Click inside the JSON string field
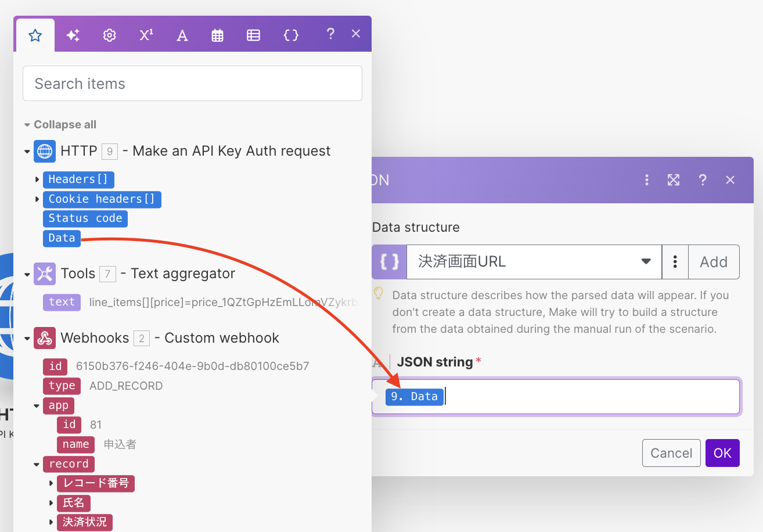 (556, 397)
